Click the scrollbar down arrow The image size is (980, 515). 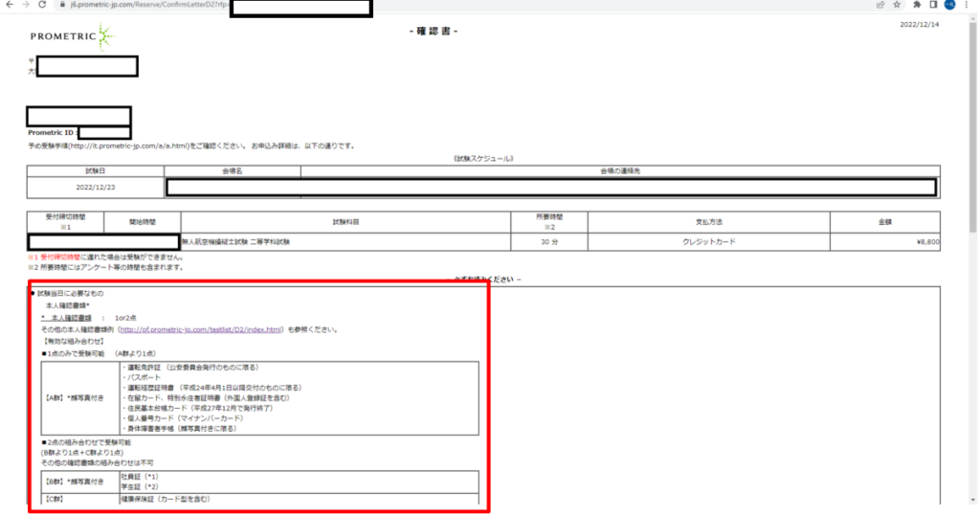tap(973, 500)
